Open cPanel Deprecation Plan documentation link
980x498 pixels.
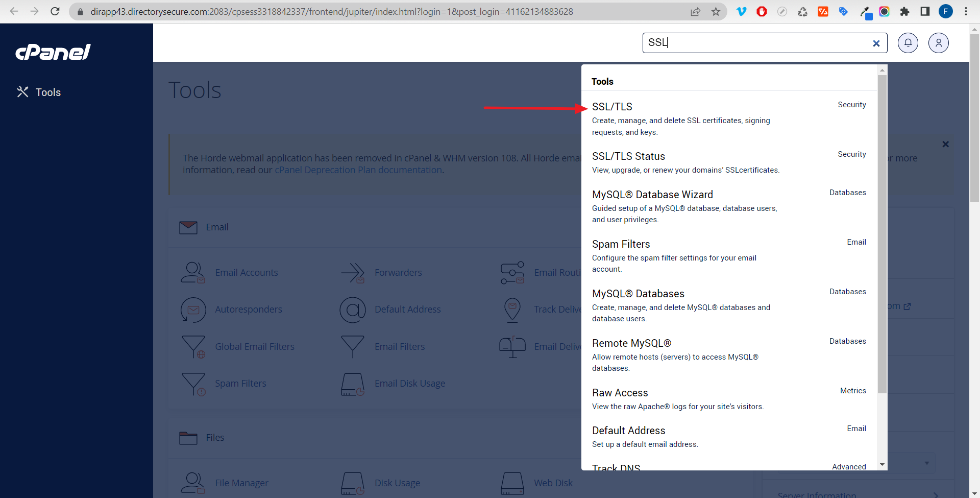pyautogui.click(x=358, y=170)
